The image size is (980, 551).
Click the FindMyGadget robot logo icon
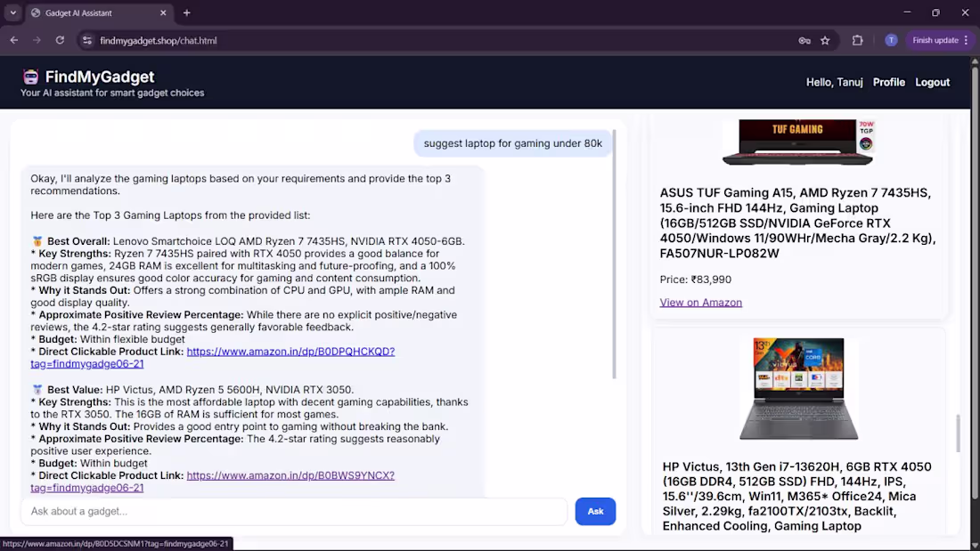click(x=30, y=77)
